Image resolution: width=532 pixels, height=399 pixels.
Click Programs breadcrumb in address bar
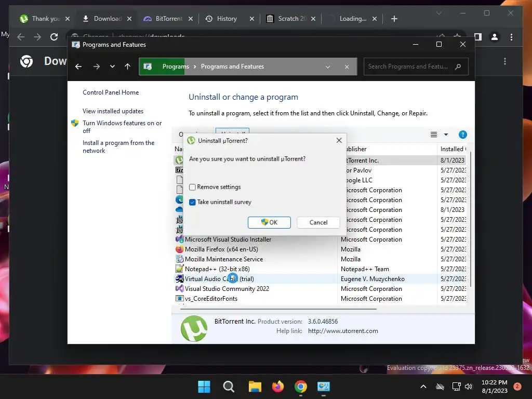[176, 66]
